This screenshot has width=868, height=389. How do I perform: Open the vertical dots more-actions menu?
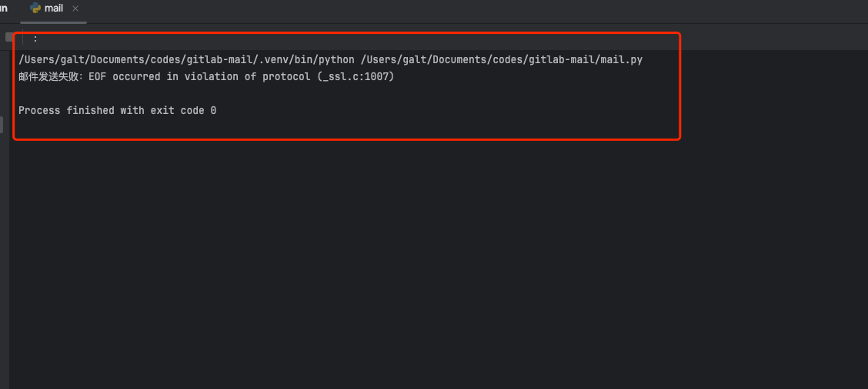click(35, 37)
